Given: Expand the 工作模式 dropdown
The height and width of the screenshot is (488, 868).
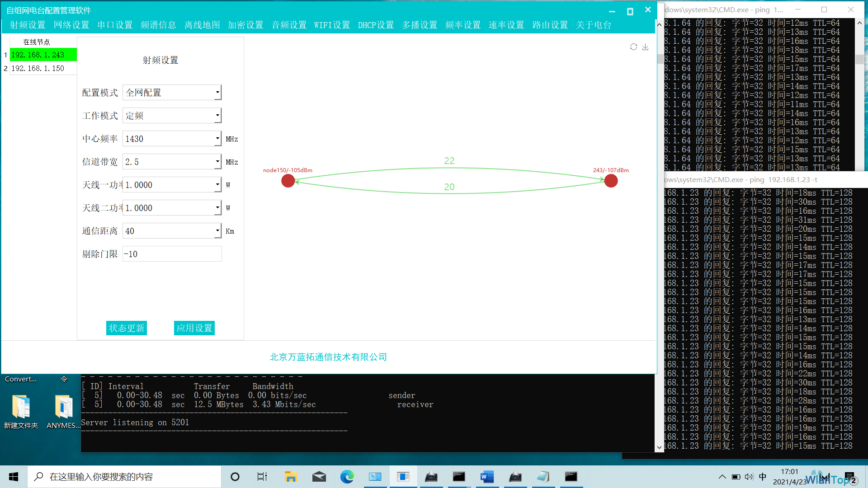Looking at the screenshot, I should 217,116.
